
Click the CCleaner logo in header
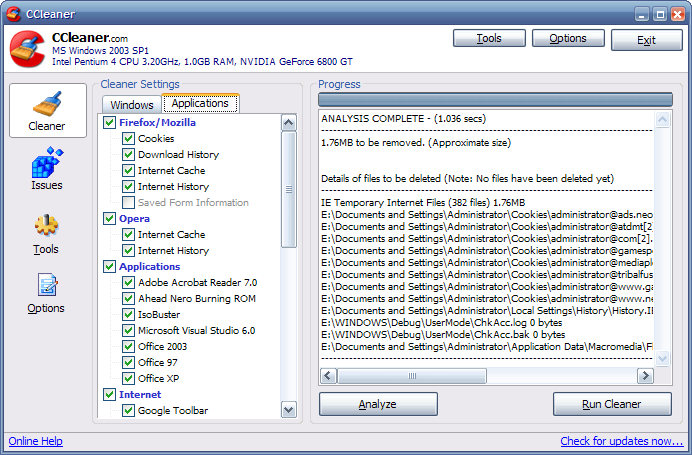pos(27,48)
